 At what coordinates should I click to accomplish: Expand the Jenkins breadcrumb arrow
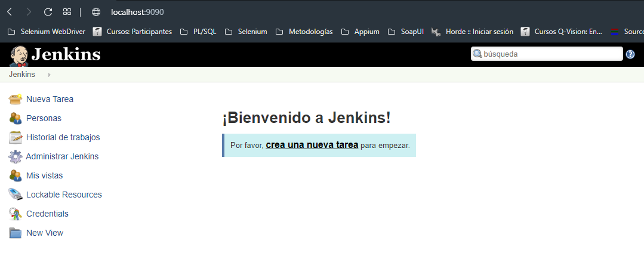coord(49,75)
